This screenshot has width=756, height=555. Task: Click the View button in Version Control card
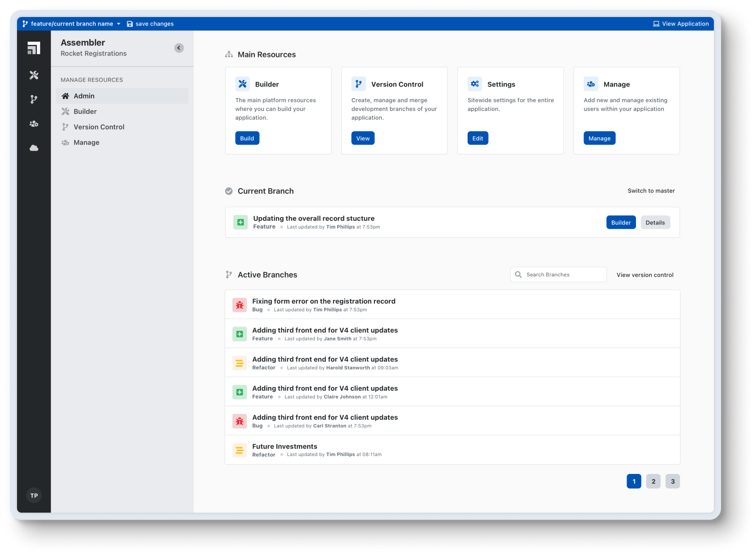click(x=363, y=138)
